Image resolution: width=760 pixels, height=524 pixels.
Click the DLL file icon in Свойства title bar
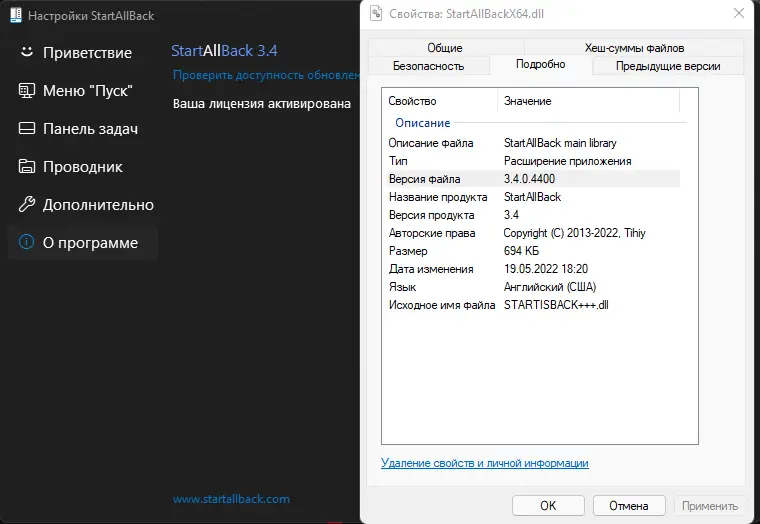[376, 13]
